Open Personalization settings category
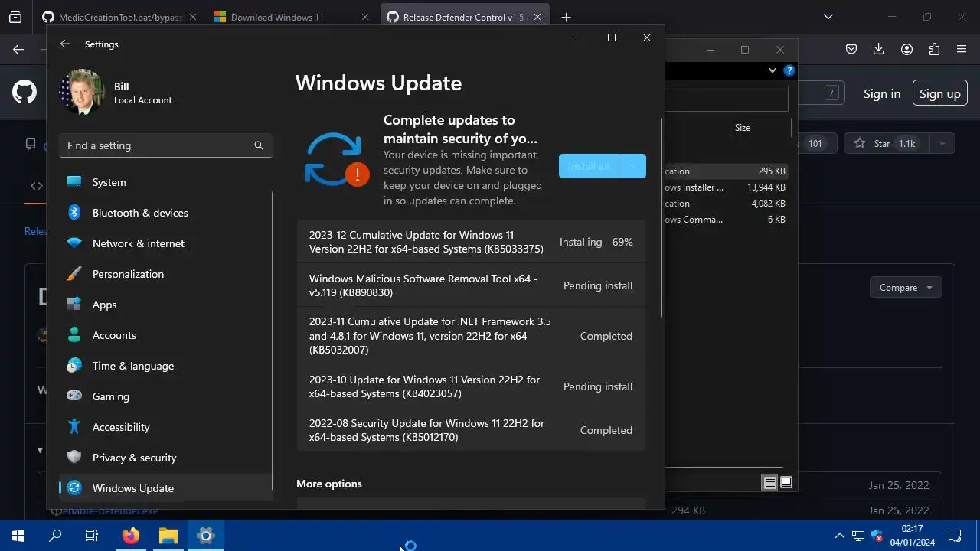The width and height of the screenshot is (980, 551). (165, 274)
